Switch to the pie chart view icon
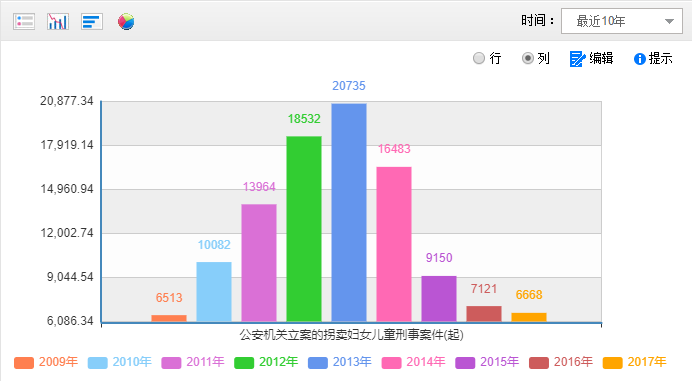The height and width of the screenshot is (381, 692). 126,21
